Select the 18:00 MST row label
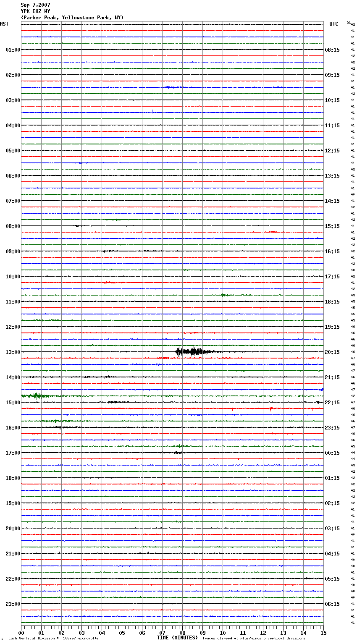The width and height of the screenshot is (357, 644). (x=13, y=478)
